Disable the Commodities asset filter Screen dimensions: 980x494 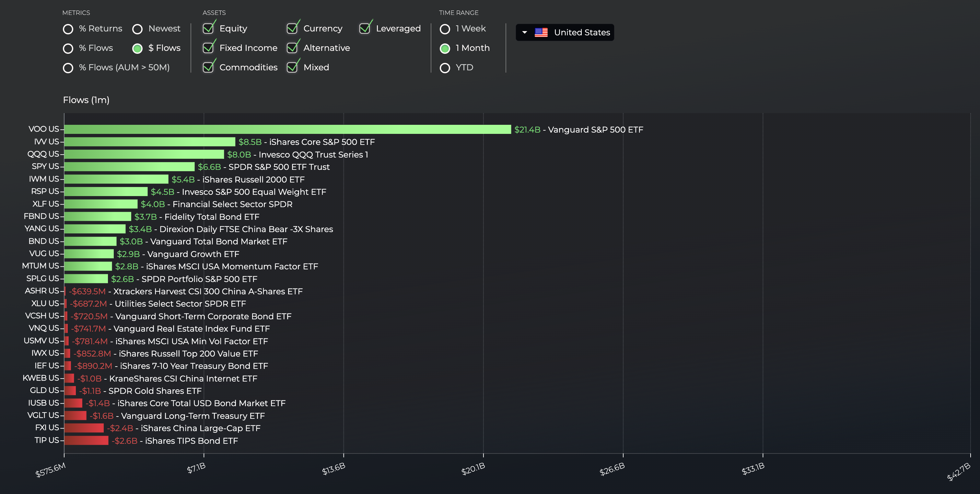pos(208,67)
